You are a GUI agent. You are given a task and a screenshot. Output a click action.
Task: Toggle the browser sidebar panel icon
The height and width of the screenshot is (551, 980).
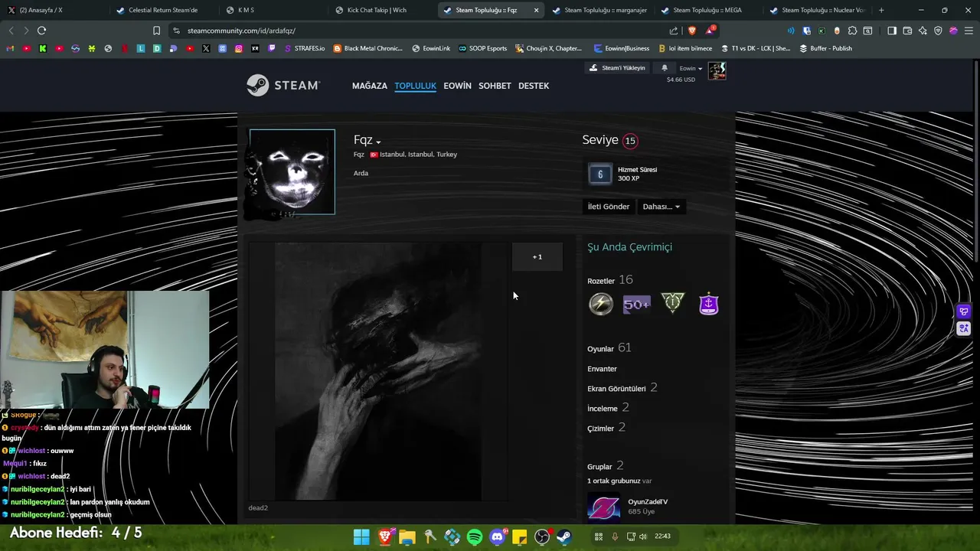pos(892,31)
